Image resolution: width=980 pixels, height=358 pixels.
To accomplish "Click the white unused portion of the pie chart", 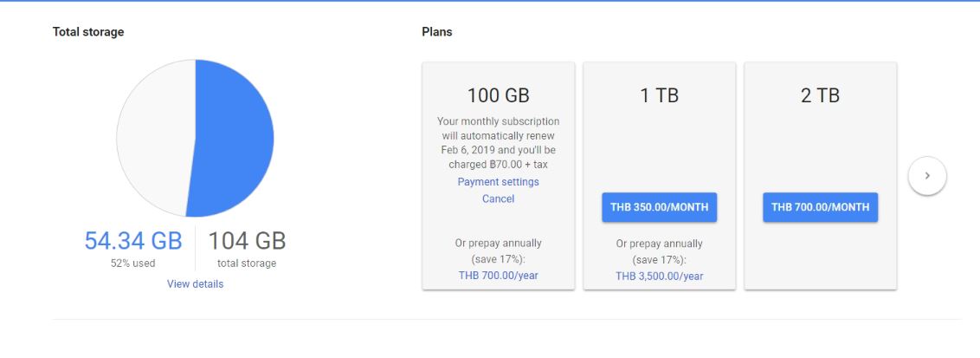I will [x=152, y=139].
